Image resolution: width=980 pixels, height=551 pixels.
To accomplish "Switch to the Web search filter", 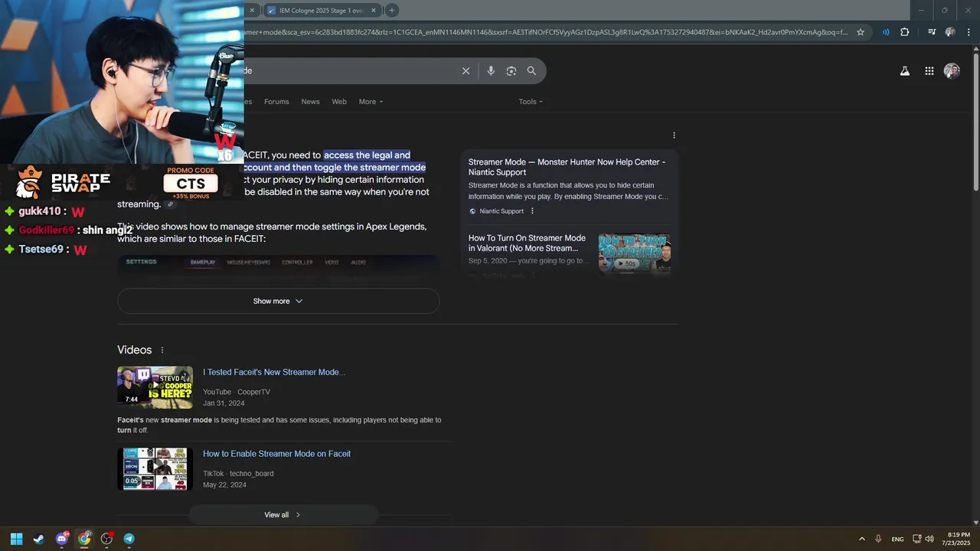I will [x=339, y=102].
